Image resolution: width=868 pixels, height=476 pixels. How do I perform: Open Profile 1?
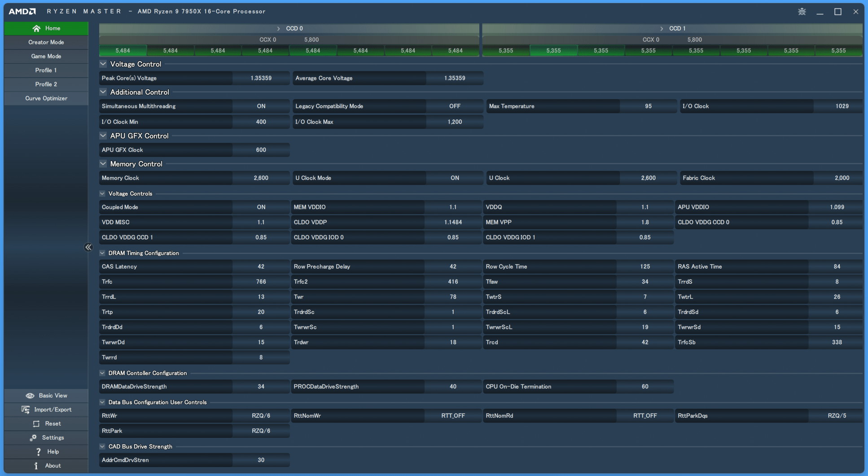[x=46, y=70]
